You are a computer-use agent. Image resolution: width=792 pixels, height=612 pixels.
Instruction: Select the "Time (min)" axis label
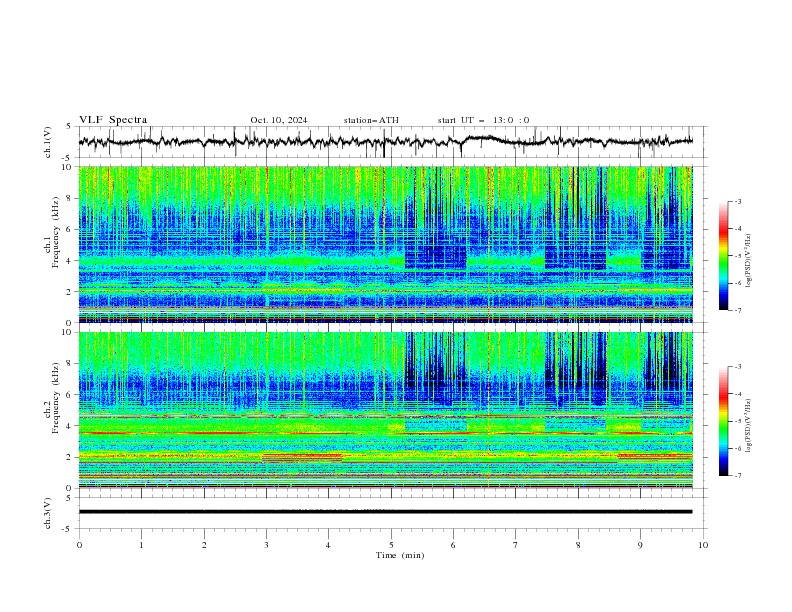coord(400,555)
